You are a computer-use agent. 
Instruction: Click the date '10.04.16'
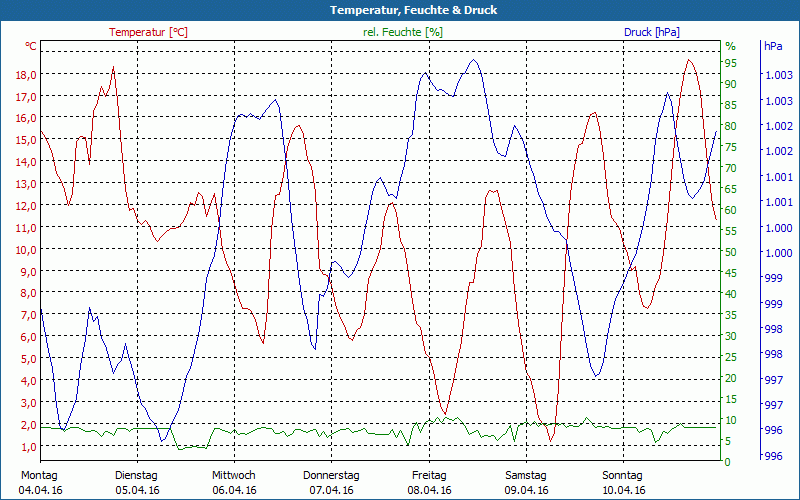623,490
